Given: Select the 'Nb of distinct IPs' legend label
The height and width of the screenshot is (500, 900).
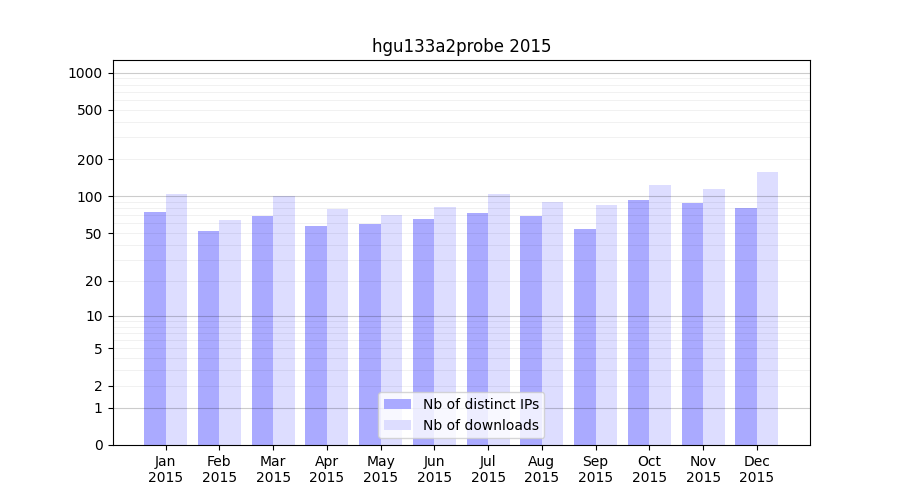Looking at the screenshot, I should click(480, 404).
